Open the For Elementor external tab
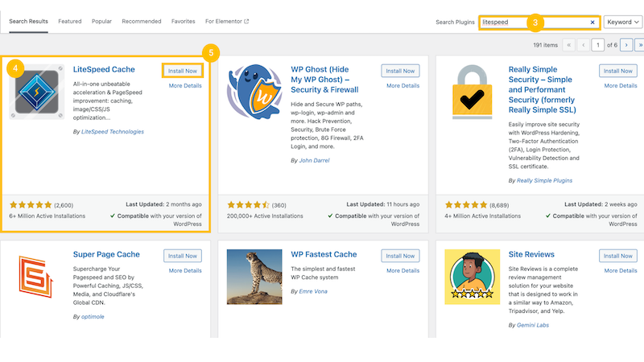This screenshot has width=644, height=362. click(x=227, y=21)
